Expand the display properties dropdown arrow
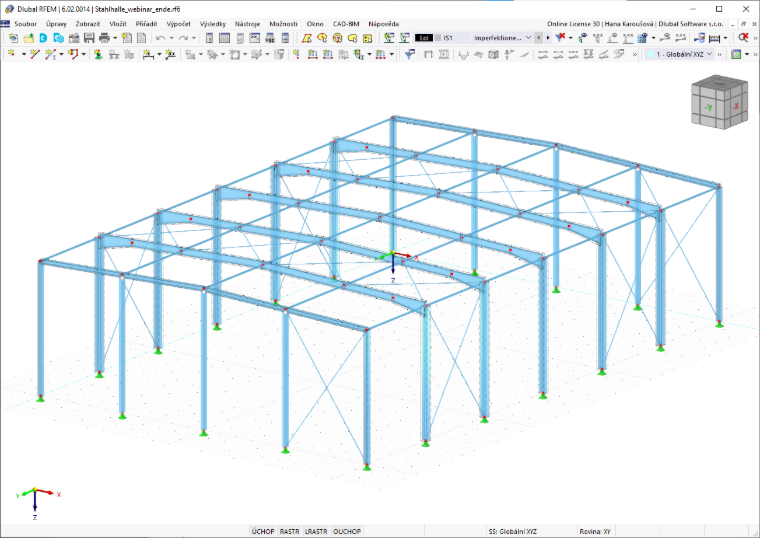Image resolution: width=760 pixels, height=538 pixels. (x=747, y=54)
